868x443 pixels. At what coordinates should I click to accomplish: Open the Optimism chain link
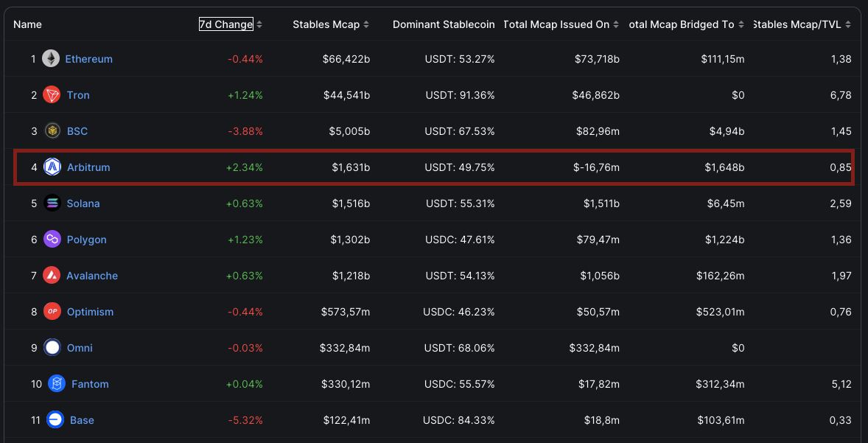[90, 312]
